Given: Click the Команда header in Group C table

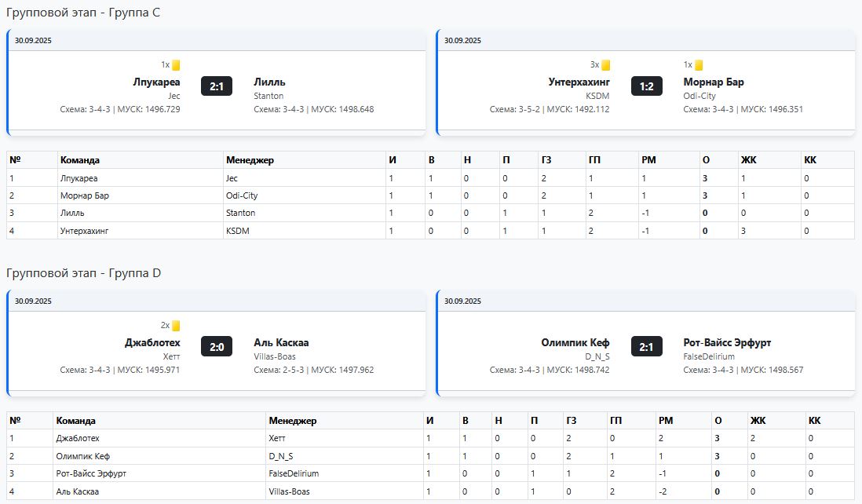Looking at the screenshot, I should click(x=80, y=160).
